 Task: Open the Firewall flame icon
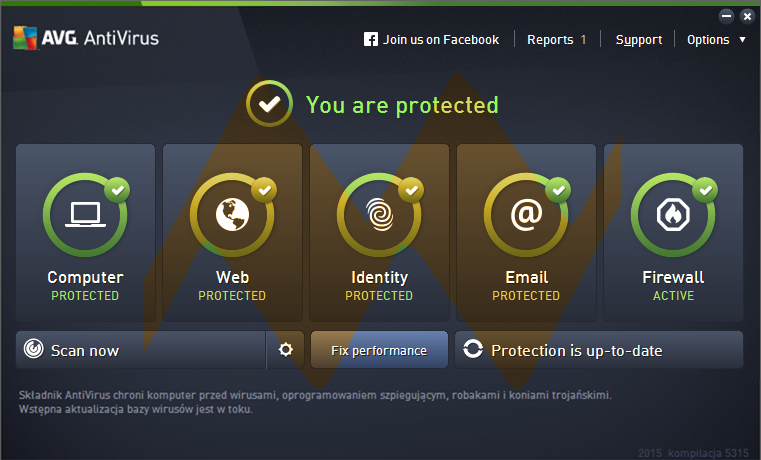pos(673,214)
